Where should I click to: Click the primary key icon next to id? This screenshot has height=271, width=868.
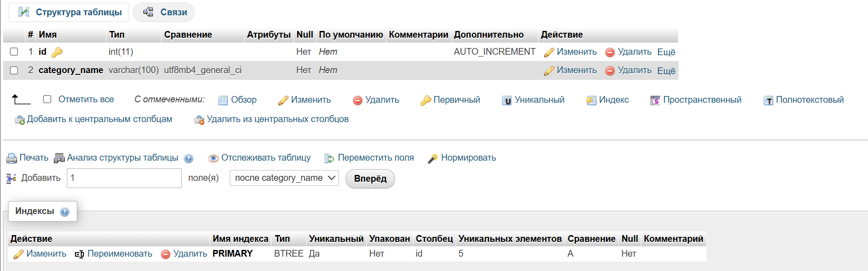(57, 52)
